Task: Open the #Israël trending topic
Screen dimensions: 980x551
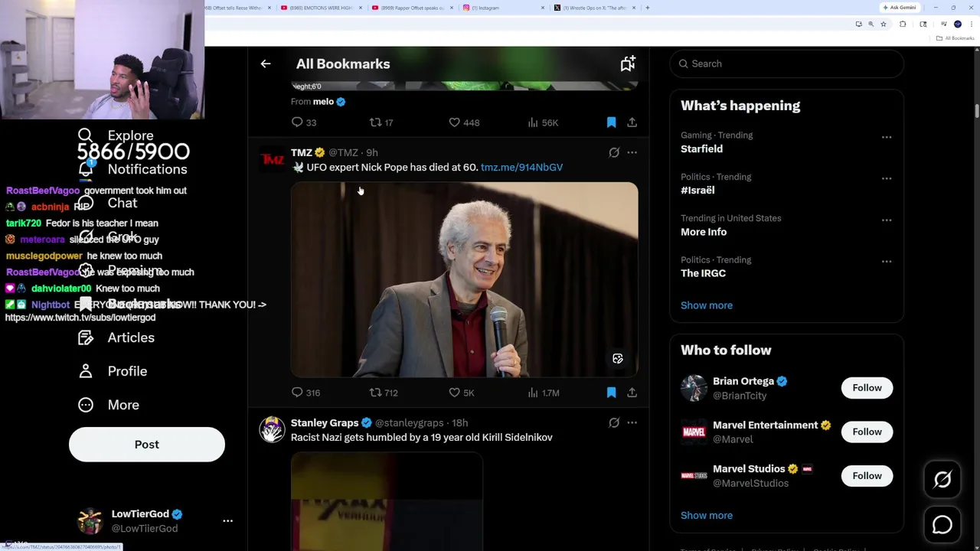Action: 697,191
